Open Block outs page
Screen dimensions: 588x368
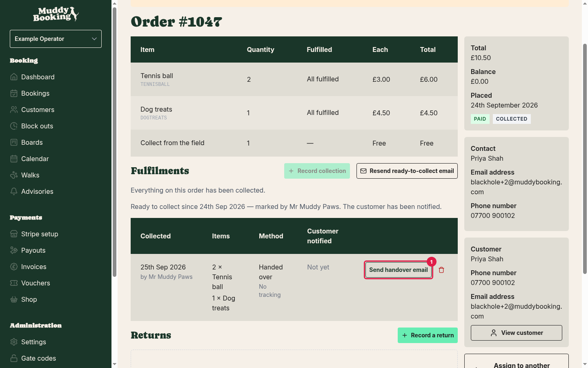[37, 126]
